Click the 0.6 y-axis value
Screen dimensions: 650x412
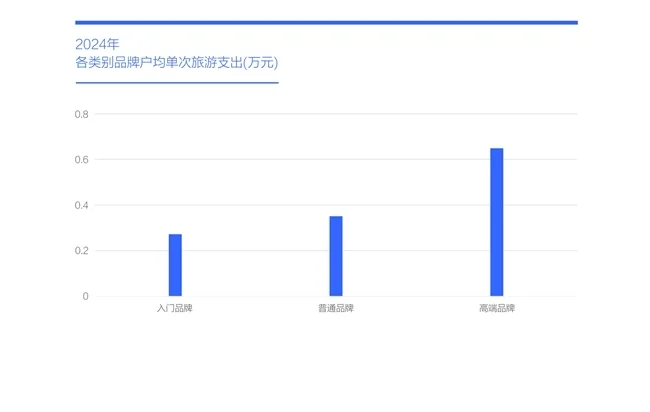pyautogui.click(x=82, y=160)
